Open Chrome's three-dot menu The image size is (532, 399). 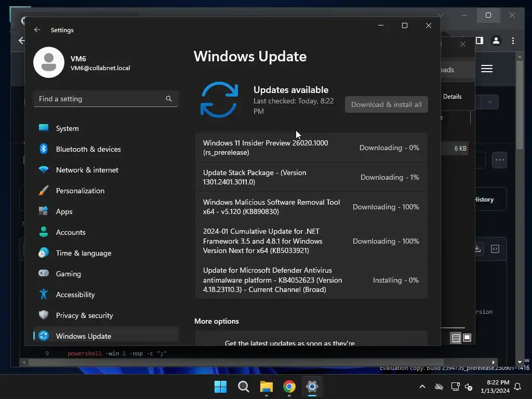pyautogui.click(x=513, y=41)
